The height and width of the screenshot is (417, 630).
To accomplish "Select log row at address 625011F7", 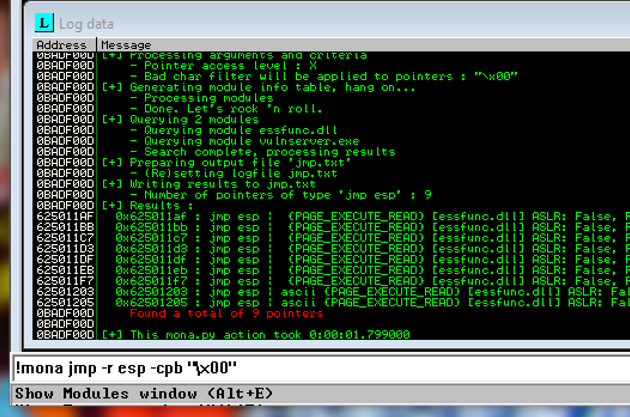I will [65, 281].
